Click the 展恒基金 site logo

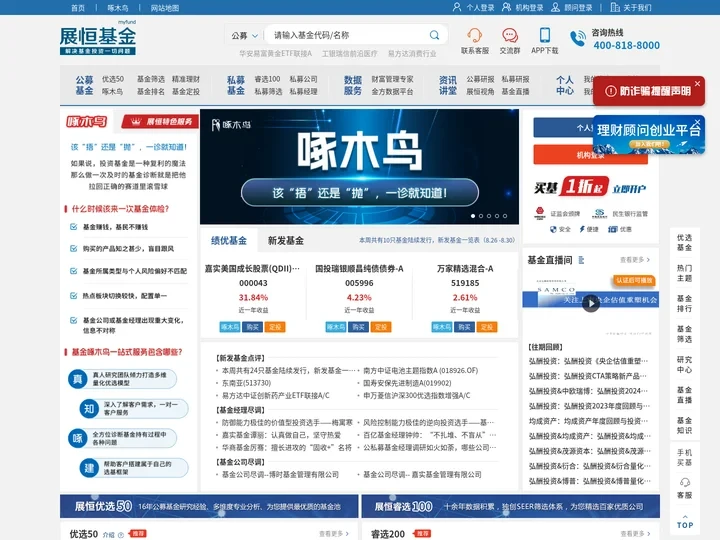point(98,39)
